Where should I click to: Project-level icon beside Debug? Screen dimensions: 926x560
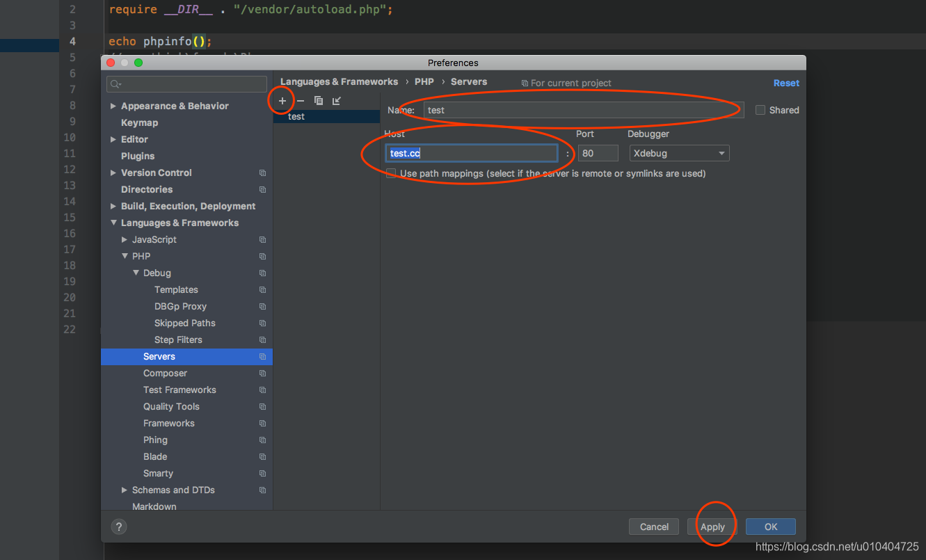[x=262, y=273]
